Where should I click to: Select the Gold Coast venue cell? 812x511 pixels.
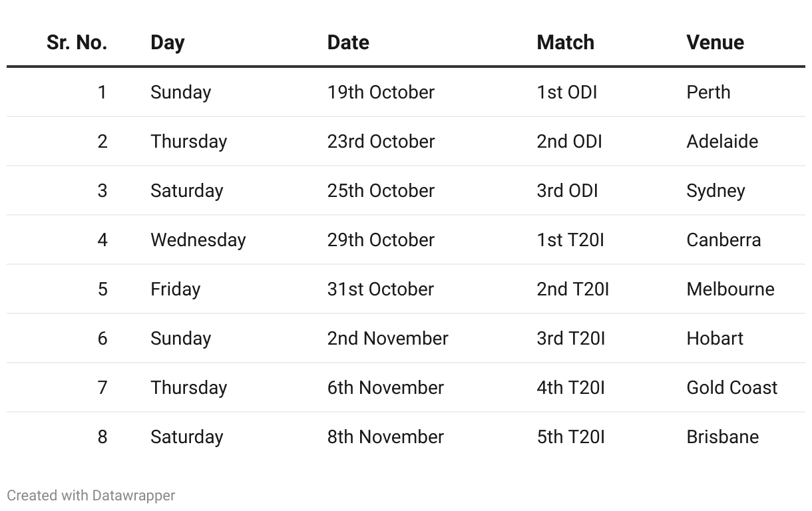(x=731, y=387)
